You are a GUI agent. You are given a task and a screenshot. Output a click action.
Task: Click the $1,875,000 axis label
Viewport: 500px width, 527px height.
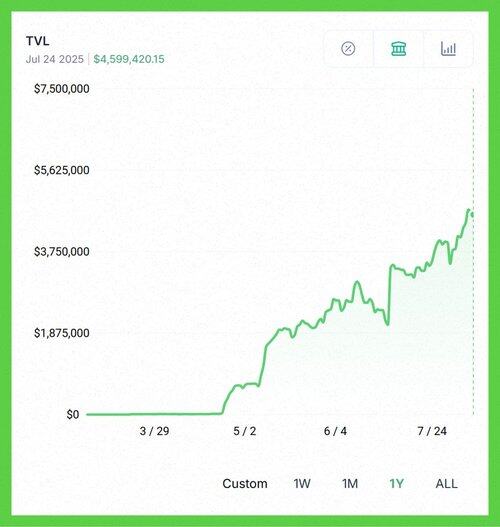[x=62, y=333]
